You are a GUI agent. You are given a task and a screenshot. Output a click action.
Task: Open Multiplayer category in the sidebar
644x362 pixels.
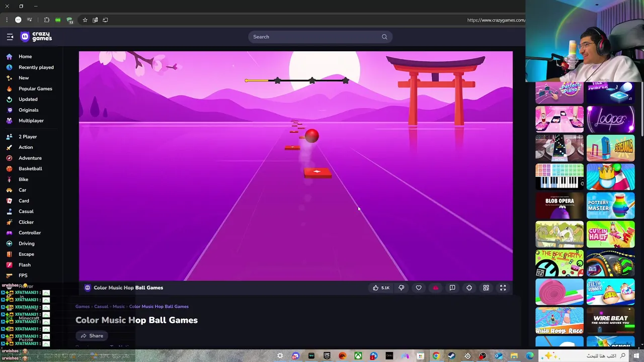point(31,121)
